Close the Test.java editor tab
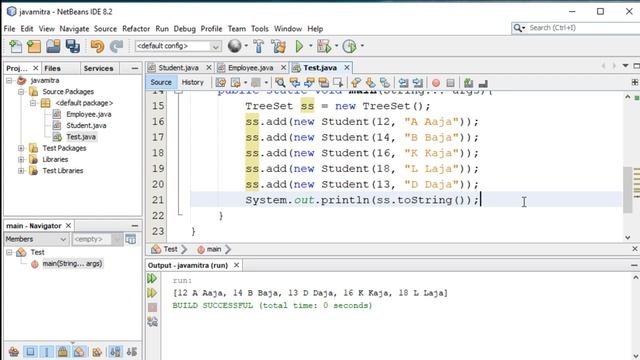Screen dimensions: 640x360 coord(347,68)
